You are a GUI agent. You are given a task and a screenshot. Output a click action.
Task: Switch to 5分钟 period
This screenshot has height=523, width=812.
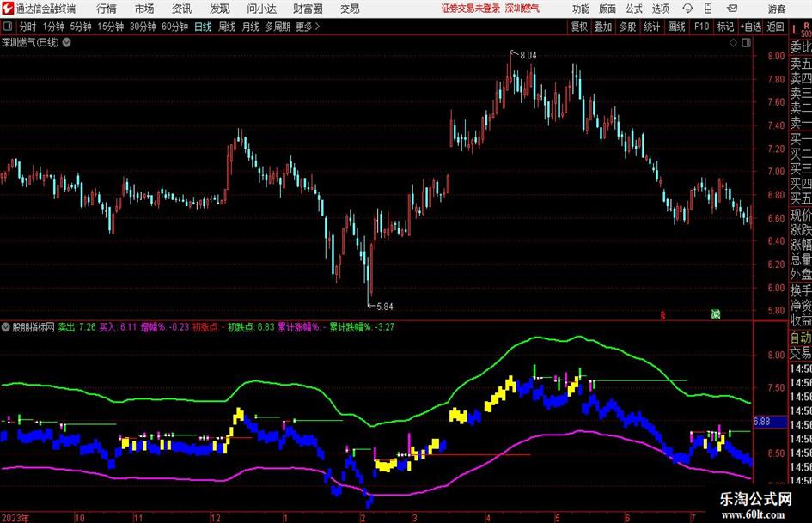pyautogui.click(x=81, y=27)
